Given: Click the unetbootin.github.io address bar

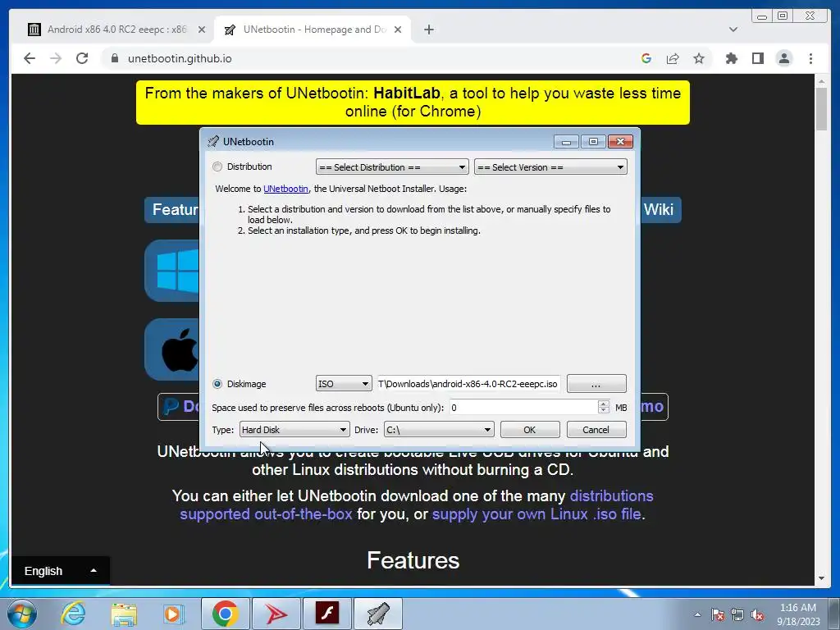Looking at the screenshot, I should (375, 58).
